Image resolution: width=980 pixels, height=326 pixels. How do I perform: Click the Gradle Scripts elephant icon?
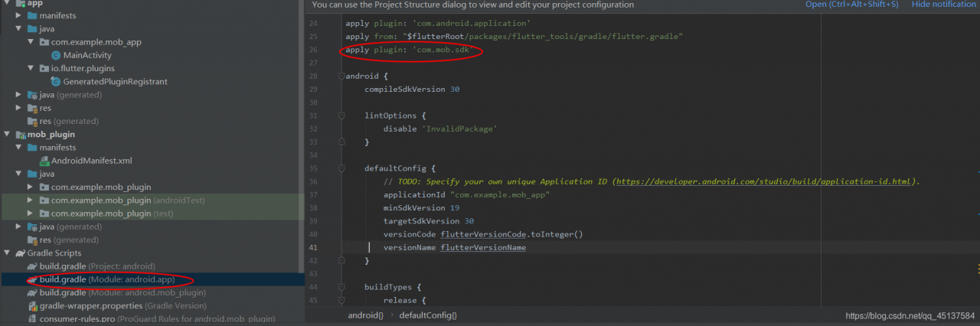(x=19, y=253)
